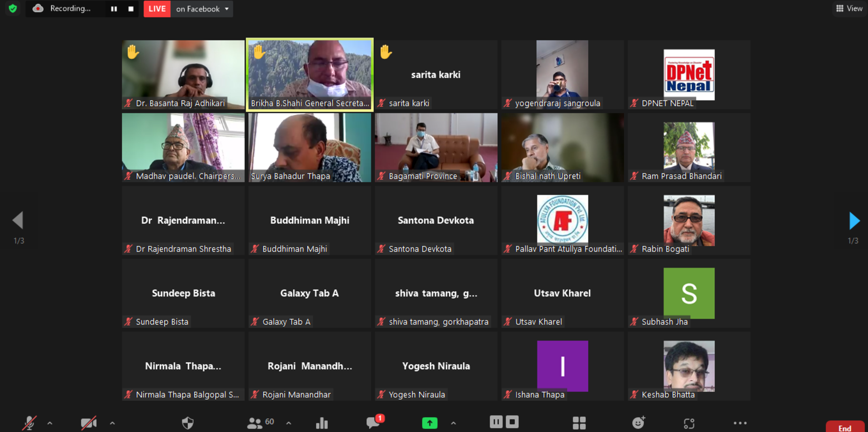Viewport: 868px width, 432px height.
Task: Click the green encryption shield icon
Action: point(13,8)
